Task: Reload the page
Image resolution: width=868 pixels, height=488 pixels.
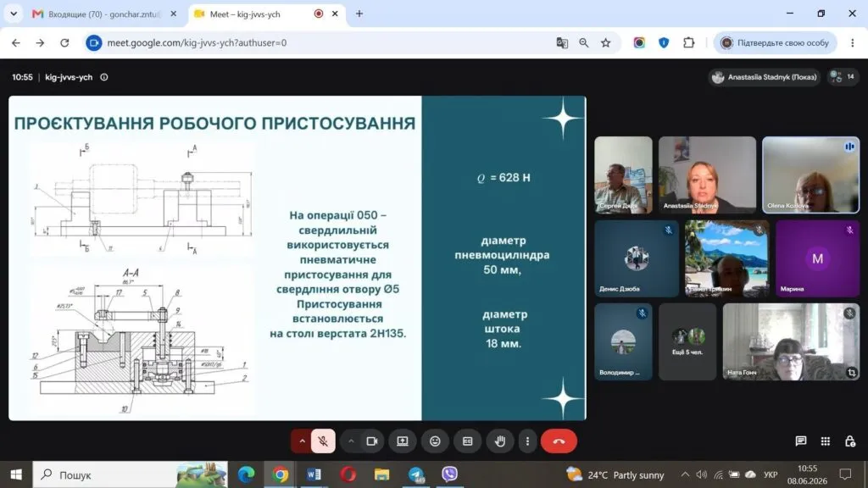Action: point(64,42)
